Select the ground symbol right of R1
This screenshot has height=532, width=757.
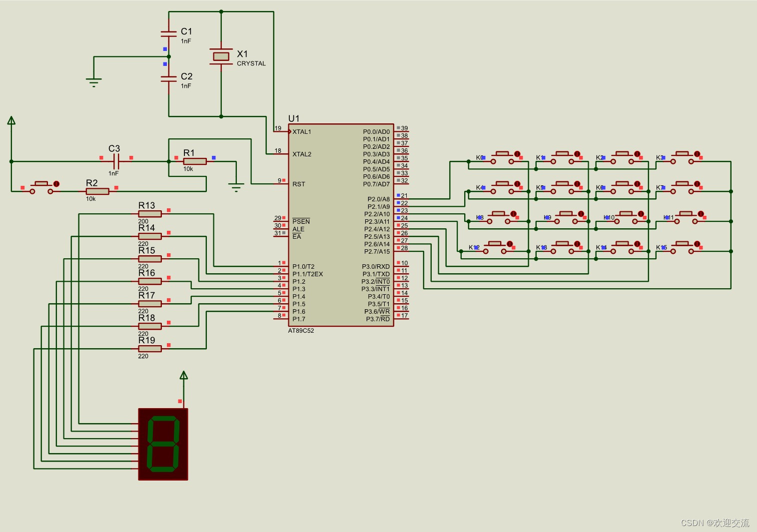pos(236,188)
